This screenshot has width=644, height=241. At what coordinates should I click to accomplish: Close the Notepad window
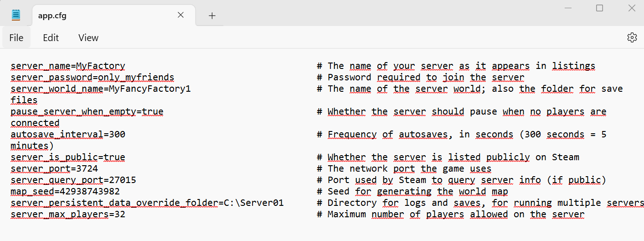[632, 8]
